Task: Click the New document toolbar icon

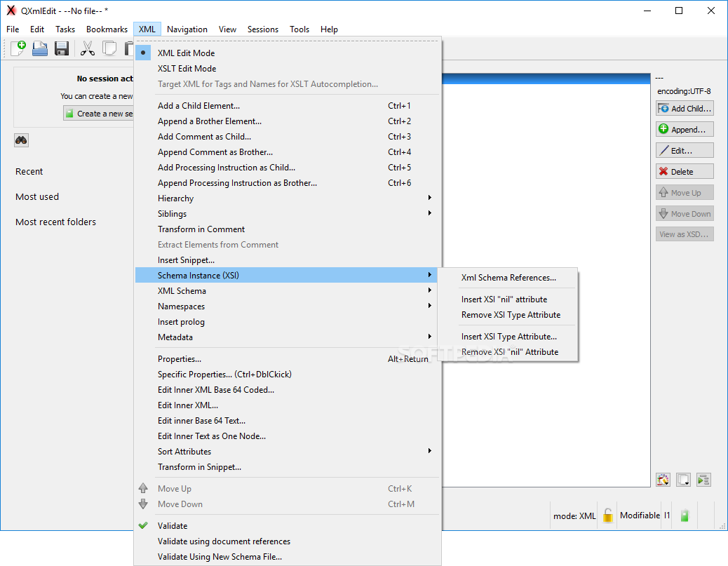Action: 18,48
